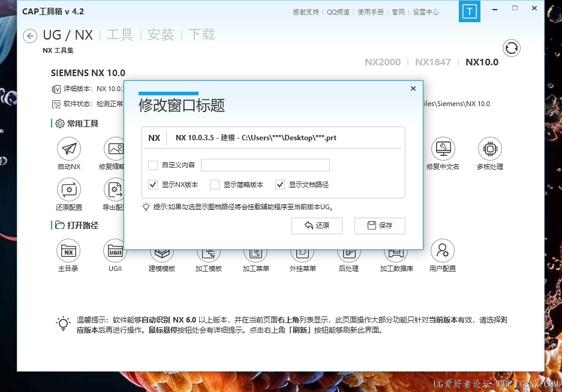
Task: Minimize the CAP工具箱 window
Action: 495,8
